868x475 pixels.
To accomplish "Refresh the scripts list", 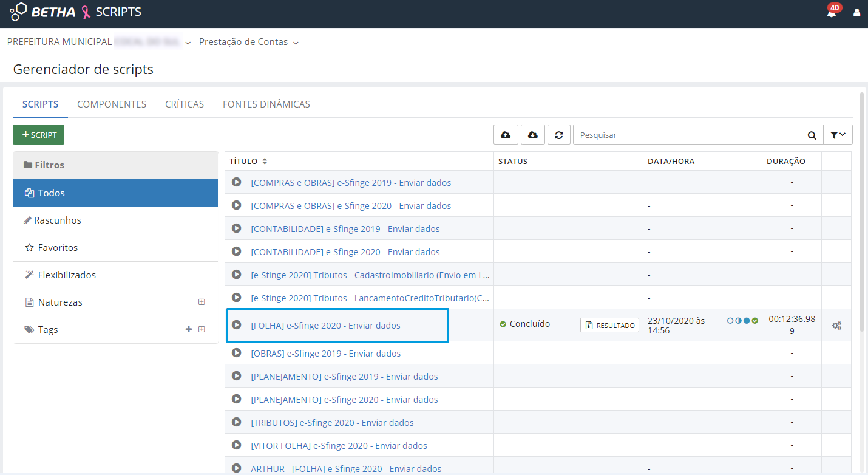I will [x=559, y=135].
